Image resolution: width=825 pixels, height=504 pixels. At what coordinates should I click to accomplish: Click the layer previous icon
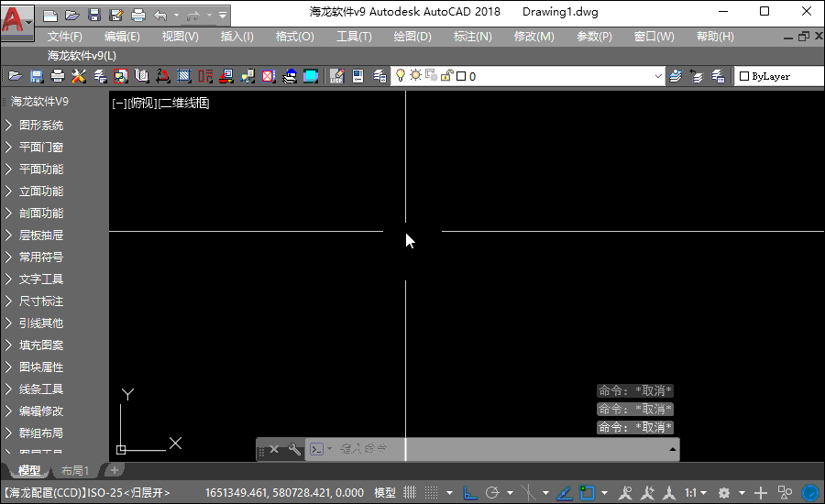(x=697, y=76)
